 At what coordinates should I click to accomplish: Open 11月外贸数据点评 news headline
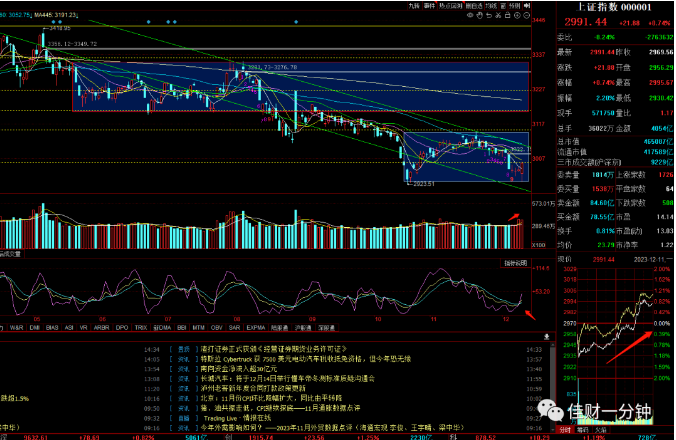coord(332,428)
